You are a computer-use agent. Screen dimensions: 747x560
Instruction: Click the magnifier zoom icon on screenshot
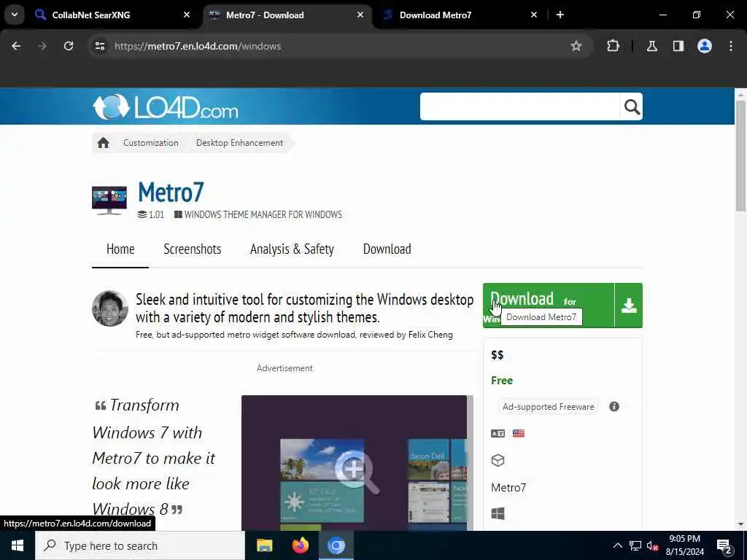coord(356,472)
